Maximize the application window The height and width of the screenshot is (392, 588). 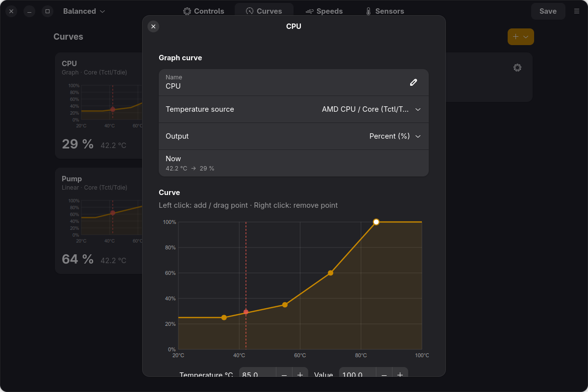point(48,11)
